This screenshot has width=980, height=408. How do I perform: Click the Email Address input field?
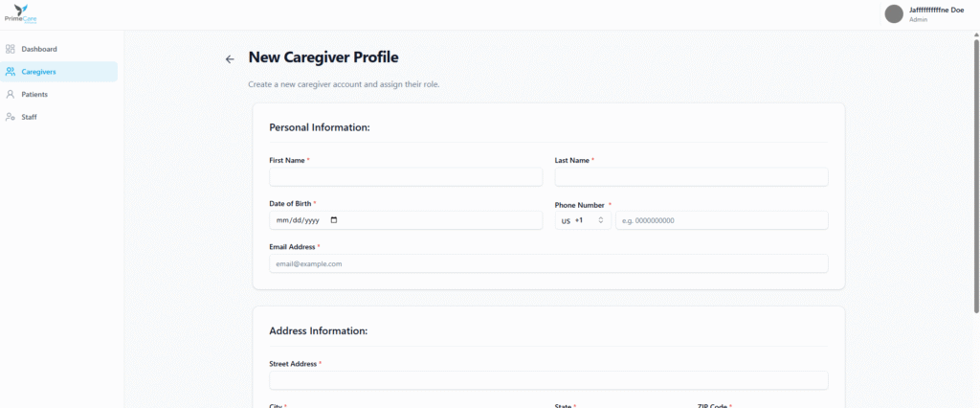tap(548, 263)
